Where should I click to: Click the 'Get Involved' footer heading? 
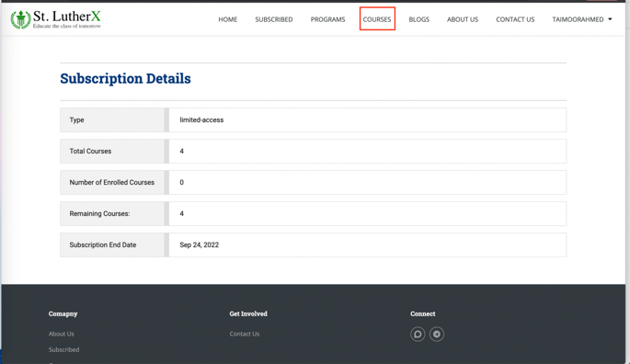[248, 313]
